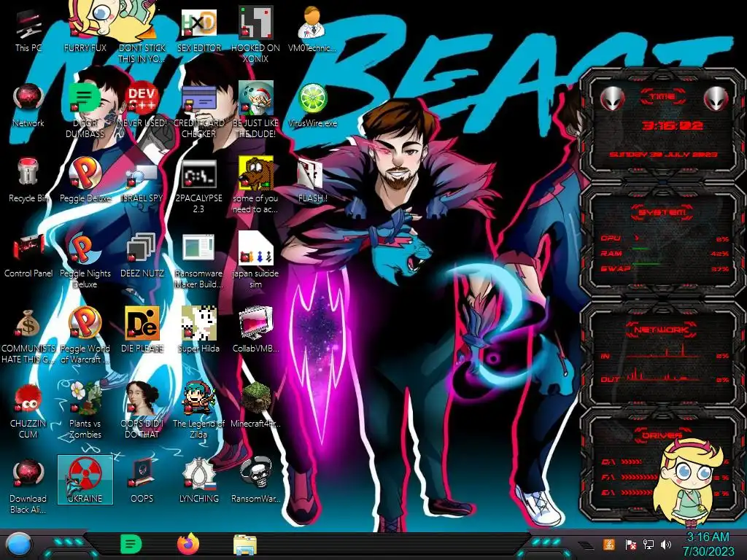This screenshot has width=747, height=560.
Task: Launch the Peggle Deluxe game
Action: pyautogui.click(x=85, y=180)
